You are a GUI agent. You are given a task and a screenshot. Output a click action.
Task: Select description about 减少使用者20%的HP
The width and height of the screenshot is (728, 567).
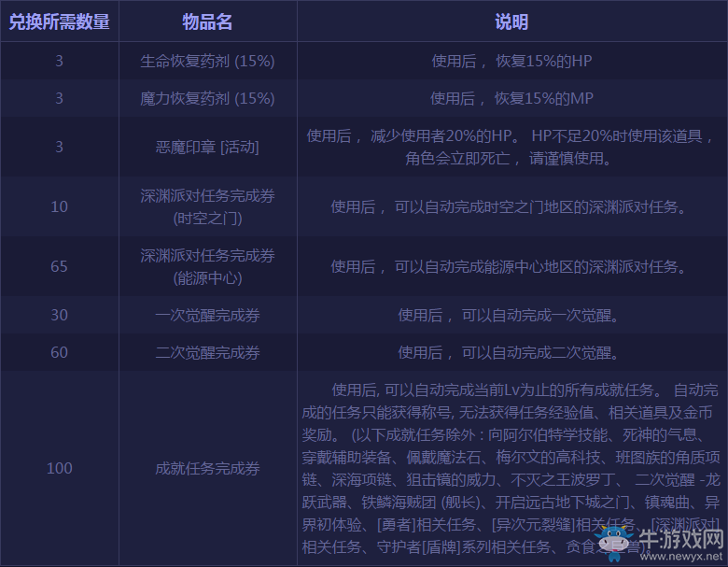[x=511, y=147]
